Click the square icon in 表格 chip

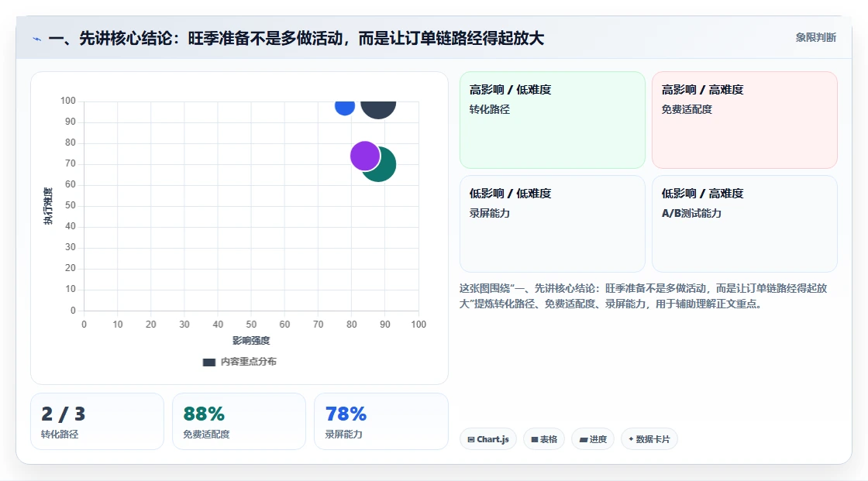click(535, 439)
